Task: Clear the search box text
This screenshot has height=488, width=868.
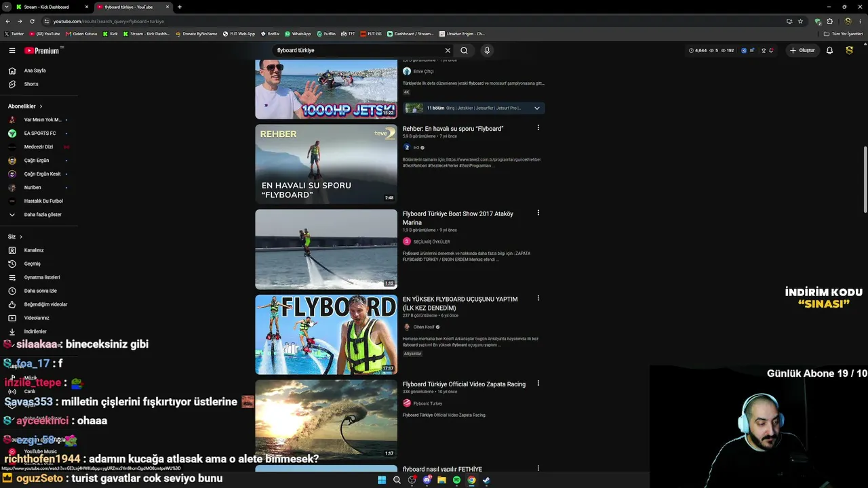Action: [x=448, y=50]
